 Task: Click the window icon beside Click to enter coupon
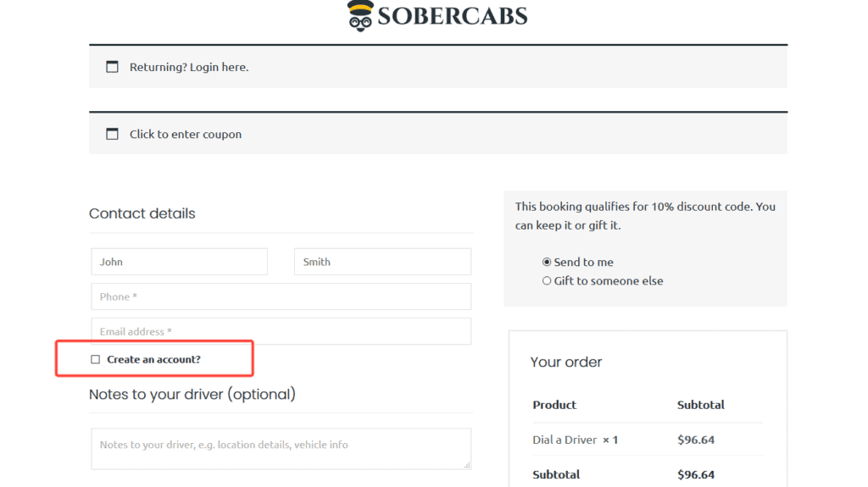click(x=113, y=134)
